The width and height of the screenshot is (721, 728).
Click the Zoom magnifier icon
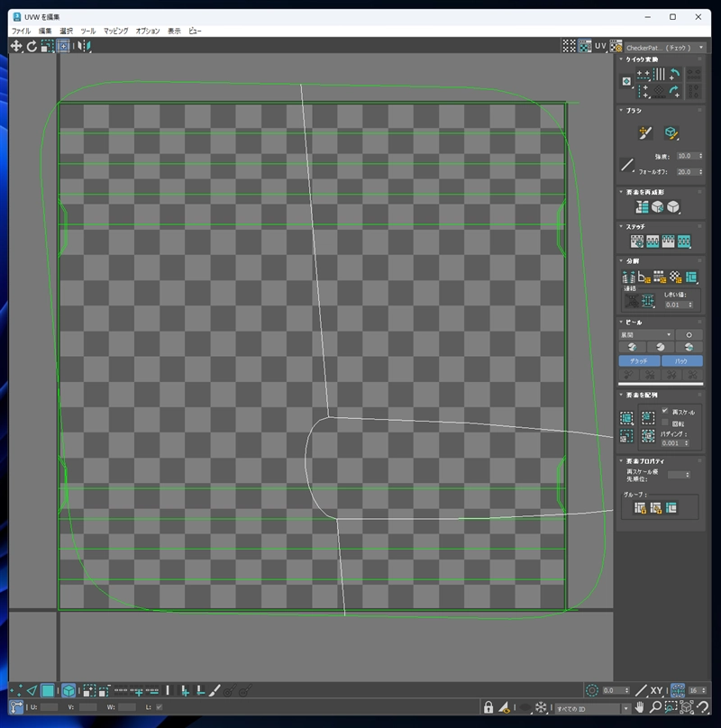[657, 708]
